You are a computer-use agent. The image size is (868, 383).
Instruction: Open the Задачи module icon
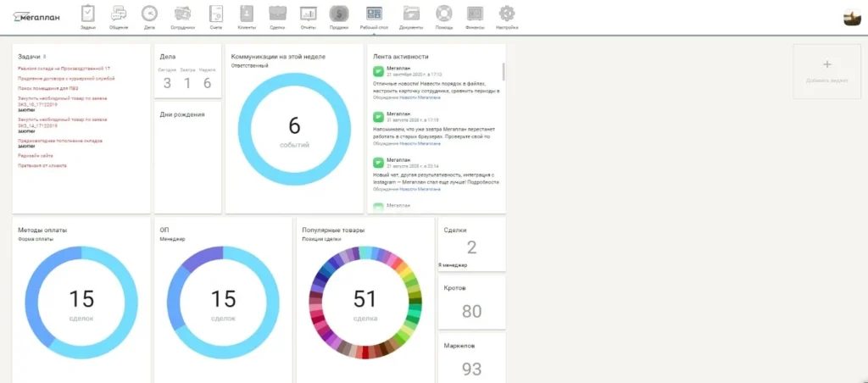(87, 14)
